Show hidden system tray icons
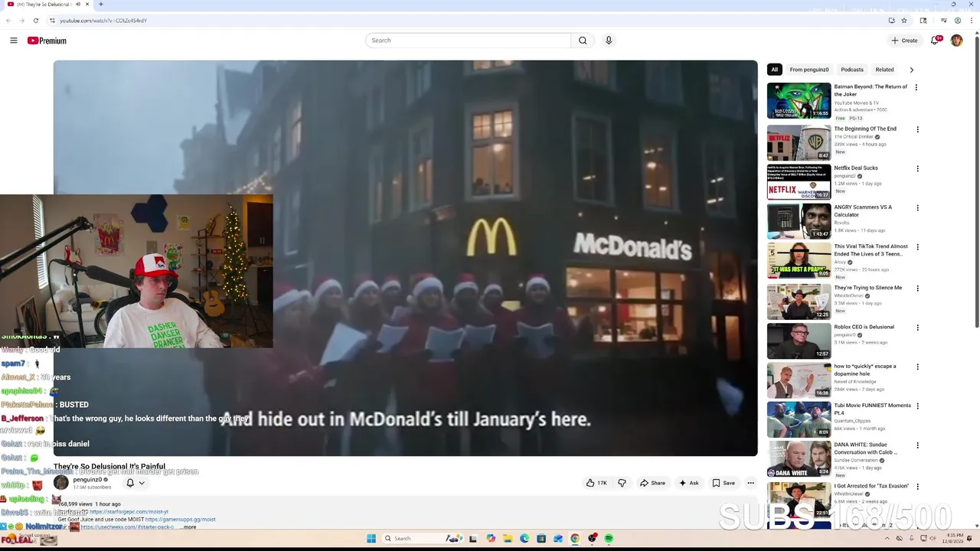 pos(888,538)
